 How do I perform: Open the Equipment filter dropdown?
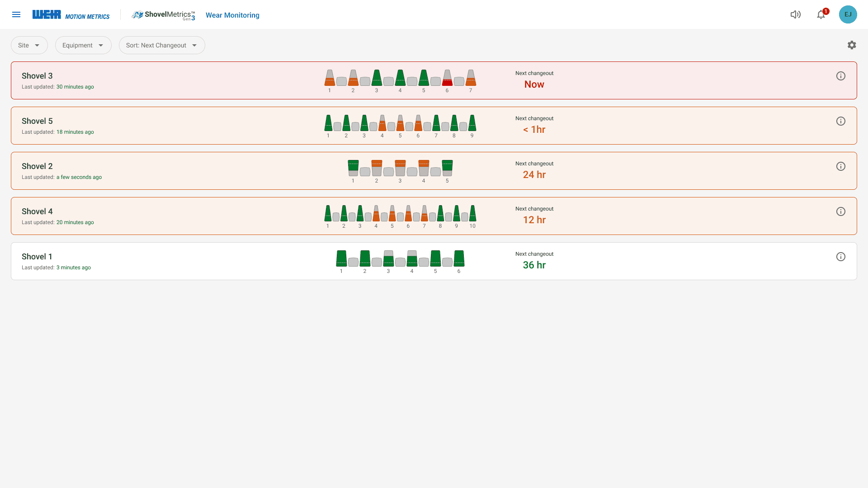[83, 45]
